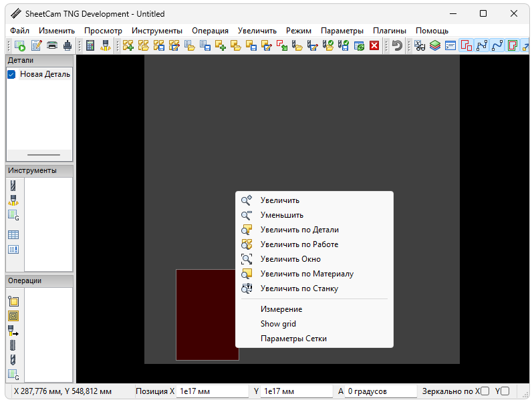Toggle the red shapes display mode button
Viewport: 532px width, 402px height.
467,45
